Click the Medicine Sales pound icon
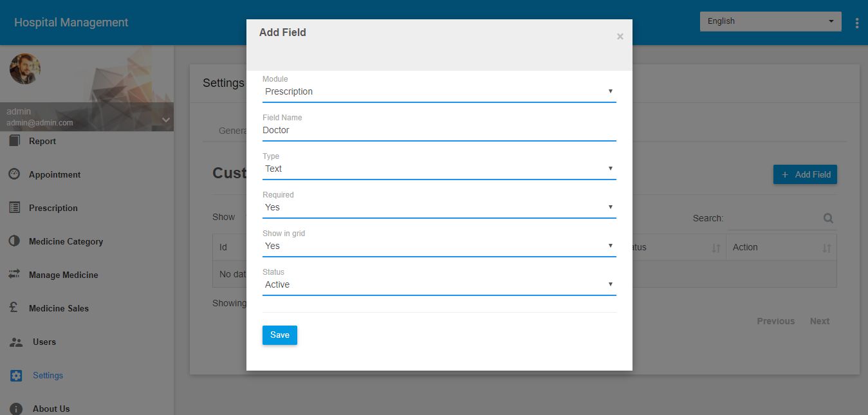The width and height of the screenshot is (868, 415). click(15, 308)
